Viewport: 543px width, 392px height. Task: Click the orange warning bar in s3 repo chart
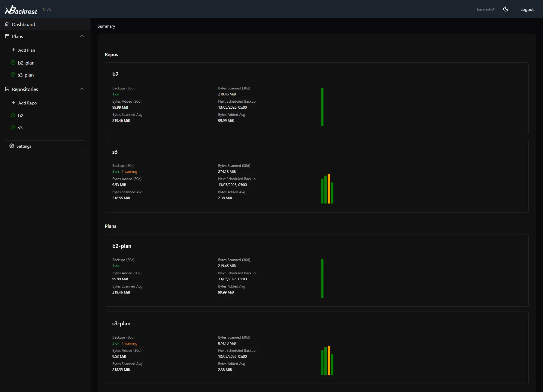pos(329,189)
